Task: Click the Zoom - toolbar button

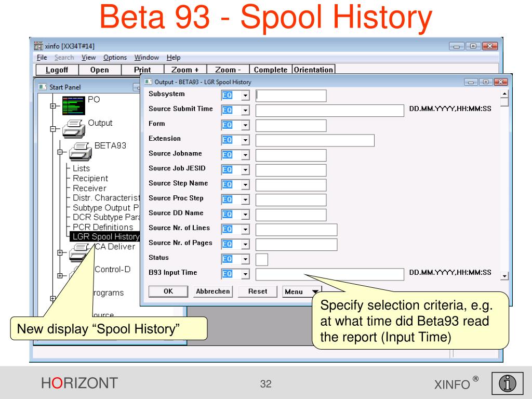Action: (228, 70)
